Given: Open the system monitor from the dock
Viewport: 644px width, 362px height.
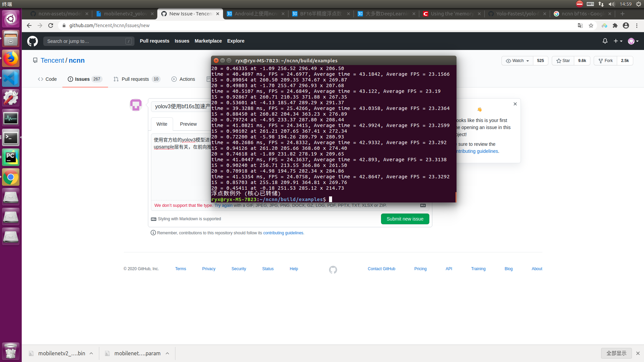Looking at the screenshot, I should pyautogui.click(x=11, y=118).
